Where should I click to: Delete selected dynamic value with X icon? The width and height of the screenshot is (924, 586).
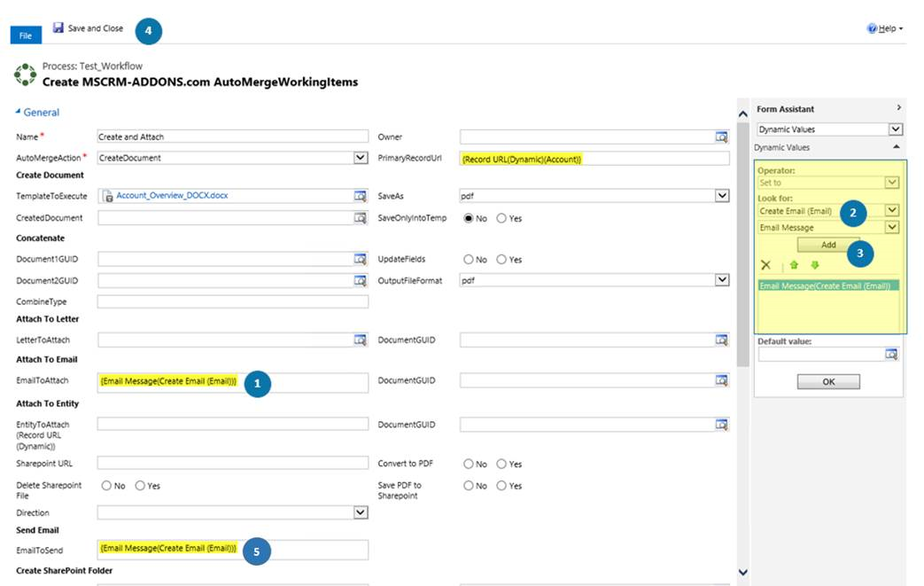(x=766, y=265)
